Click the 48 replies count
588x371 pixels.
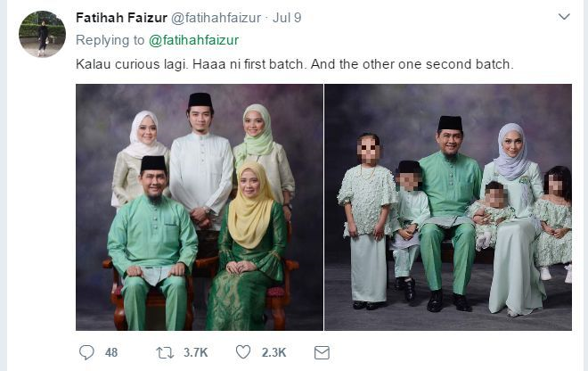(x=111, y=352)
